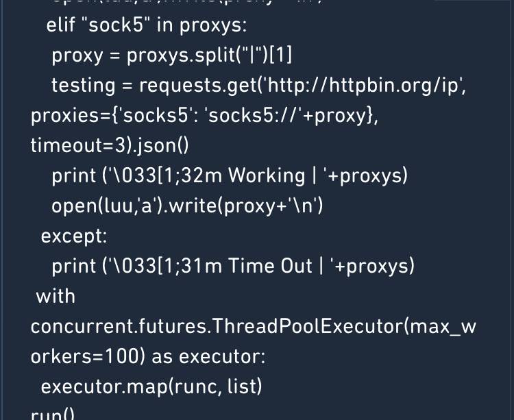
Task: Click the word 'testing' variable
Action: click(x=83, y=85)
